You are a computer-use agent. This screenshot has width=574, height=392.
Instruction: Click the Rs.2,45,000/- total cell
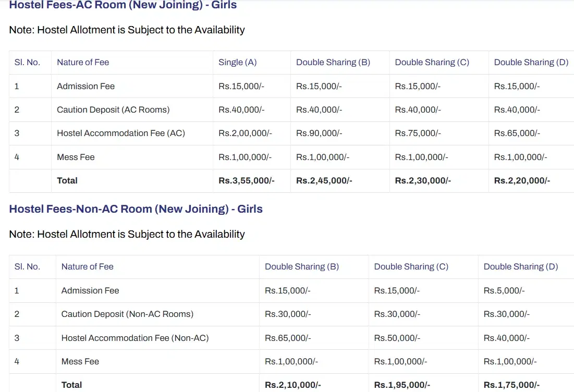324,180
